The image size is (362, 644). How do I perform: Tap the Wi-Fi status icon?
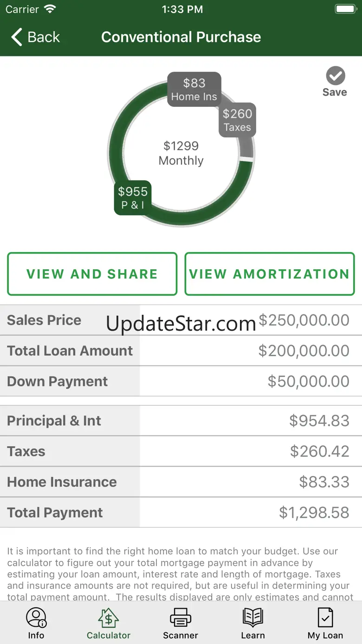(50, 9)
